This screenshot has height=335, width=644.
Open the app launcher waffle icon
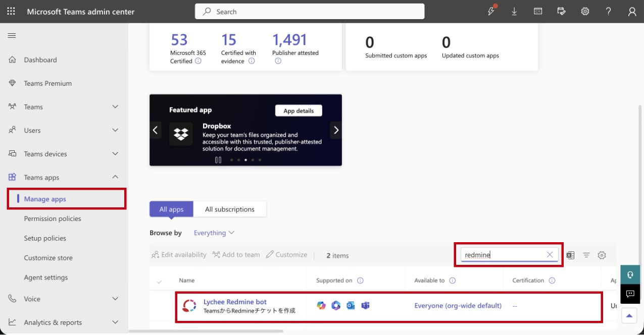11,12
